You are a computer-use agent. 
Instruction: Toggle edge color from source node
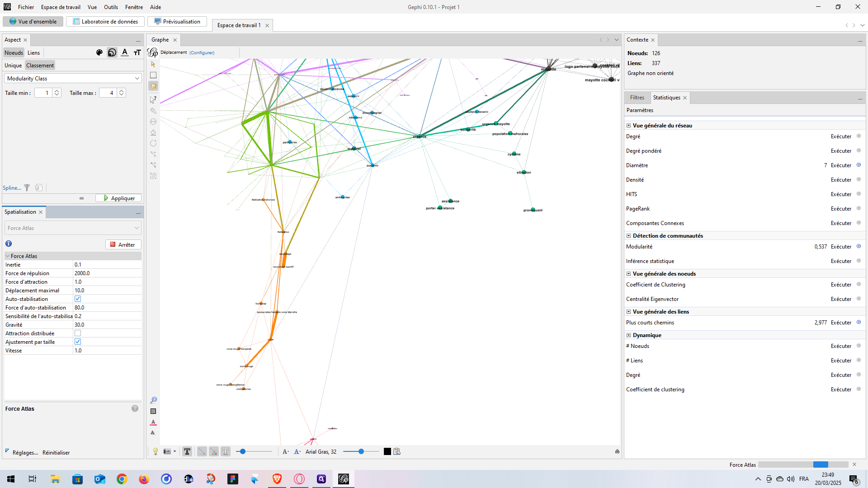click(x=214, y=451)
